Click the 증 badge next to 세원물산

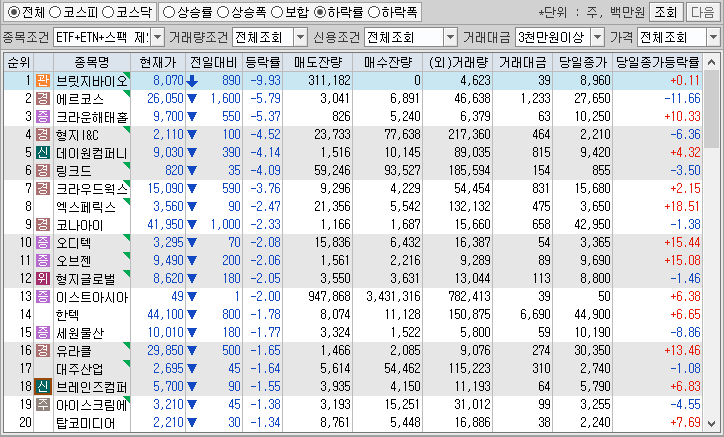coord(43,333)
